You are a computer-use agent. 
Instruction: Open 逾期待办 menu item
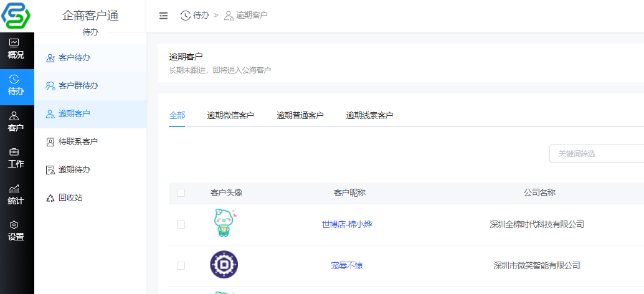pyautogui.click(x=91, y=170)
